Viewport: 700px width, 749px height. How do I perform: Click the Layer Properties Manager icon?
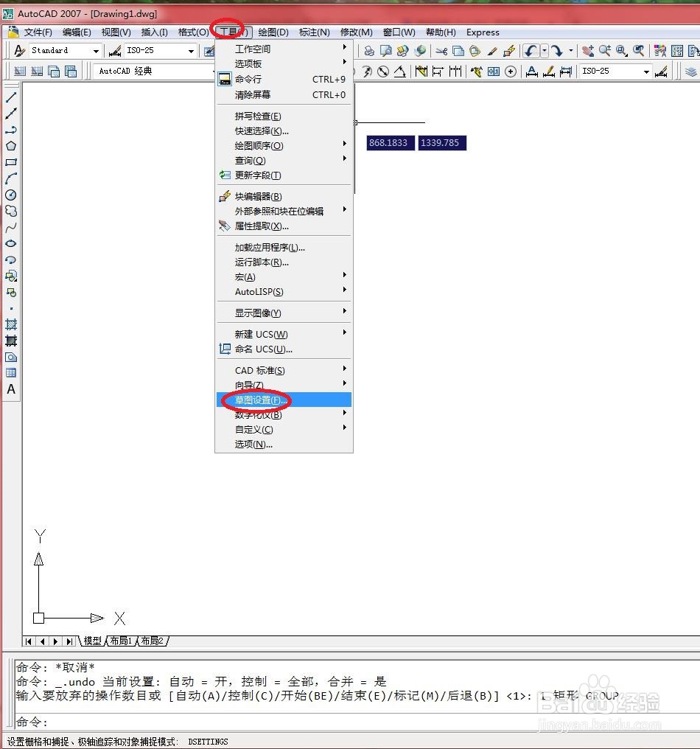pos(690,72)
